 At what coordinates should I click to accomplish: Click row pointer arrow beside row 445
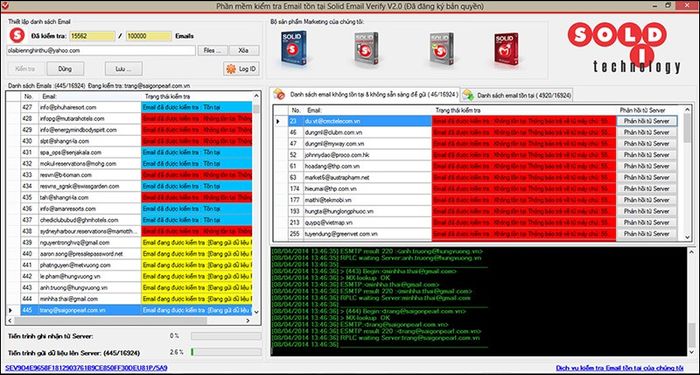pos(10,310)
